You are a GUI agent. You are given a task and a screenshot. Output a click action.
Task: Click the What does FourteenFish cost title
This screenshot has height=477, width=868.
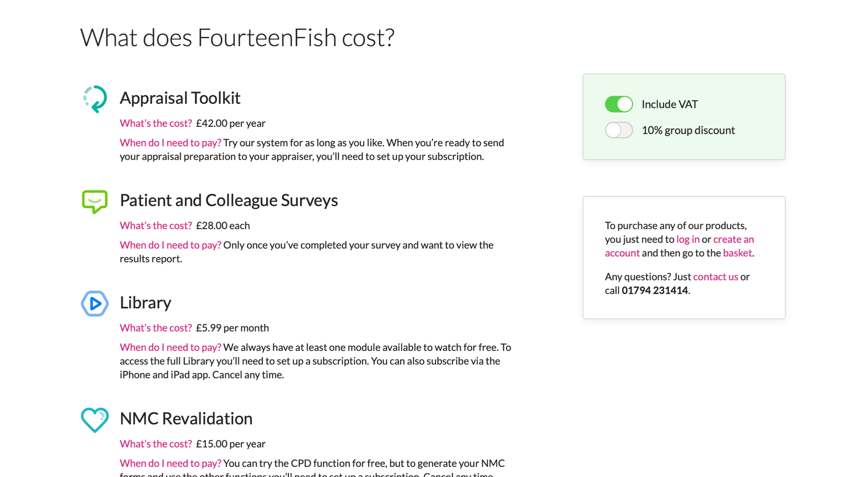pos(237,38)
